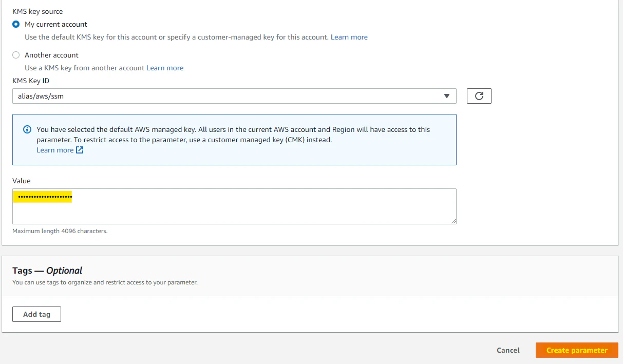
Task: Select the Another account radio button
Action: tap(16, 55)
